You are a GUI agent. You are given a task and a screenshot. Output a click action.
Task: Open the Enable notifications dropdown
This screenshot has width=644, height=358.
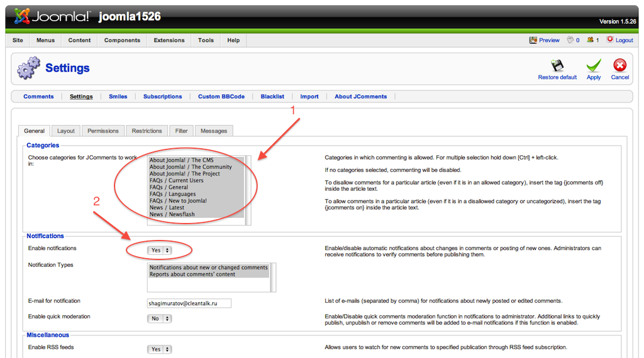pyautogui.click(x=160, y=250)
